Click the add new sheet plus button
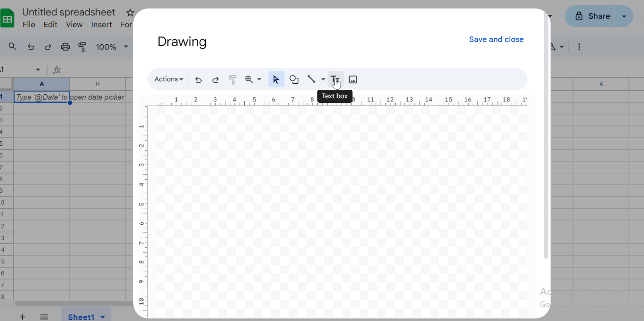Viewport: 644px width, 321px height. click(x=22, y=317)
